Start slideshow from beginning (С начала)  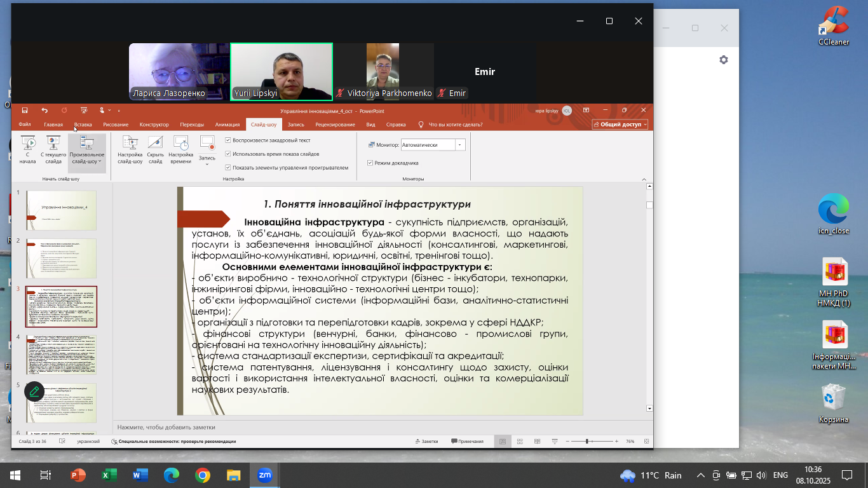tap(27, 150)
